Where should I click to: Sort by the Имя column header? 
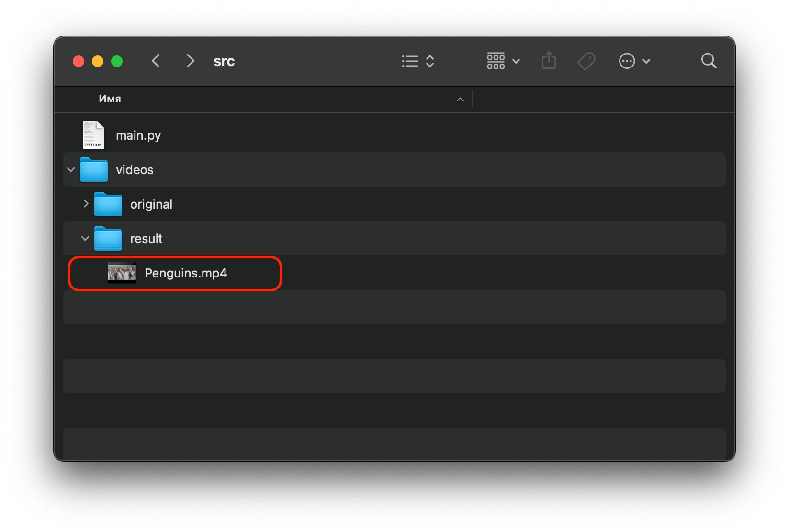pyautogui.click(x=110, y=99)
